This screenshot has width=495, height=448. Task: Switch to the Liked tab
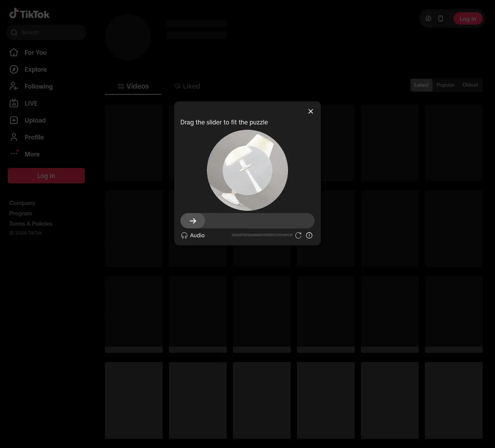pyautogui.click(x=187, y=86)
